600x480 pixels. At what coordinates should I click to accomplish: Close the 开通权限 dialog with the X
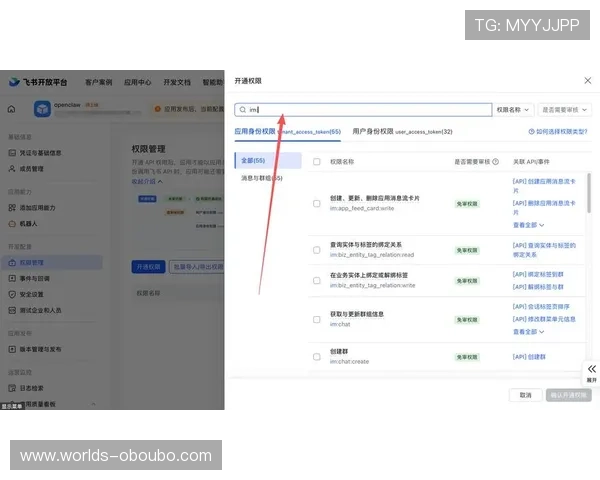[x=588, y=81]
